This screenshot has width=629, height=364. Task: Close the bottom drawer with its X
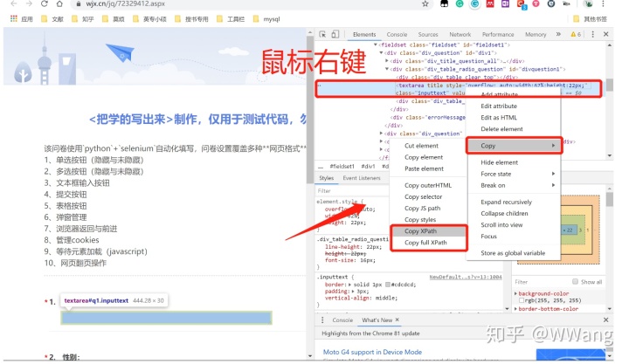pyautogui.click(x=606, y=319)
